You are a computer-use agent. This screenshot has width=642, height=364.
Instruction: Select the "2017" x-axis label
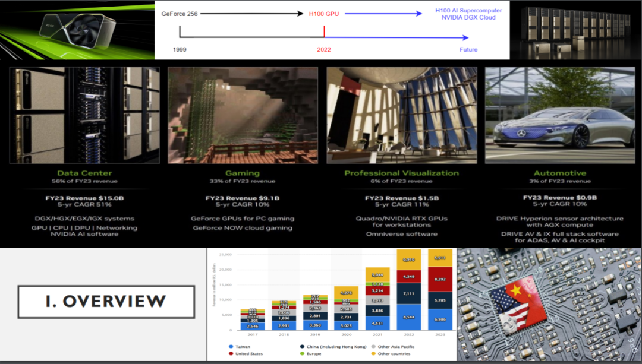pyautogui.click(x=253, y=334)
